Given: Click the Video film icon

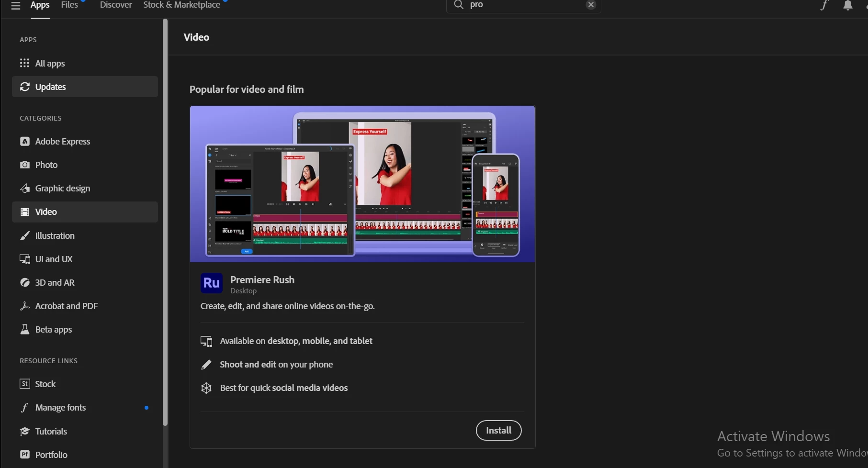Looking at the screenshot, I should tap(25, 212).
